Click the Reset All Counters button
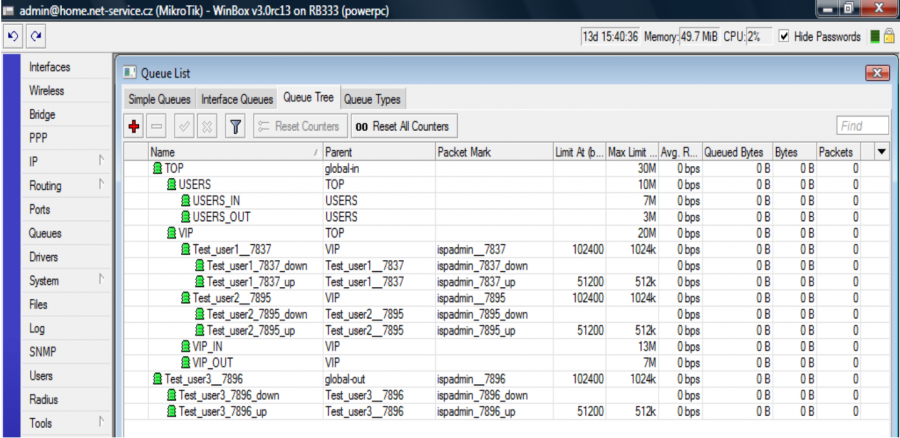Screen dimensions: 900x438 (x=404, y=126)
